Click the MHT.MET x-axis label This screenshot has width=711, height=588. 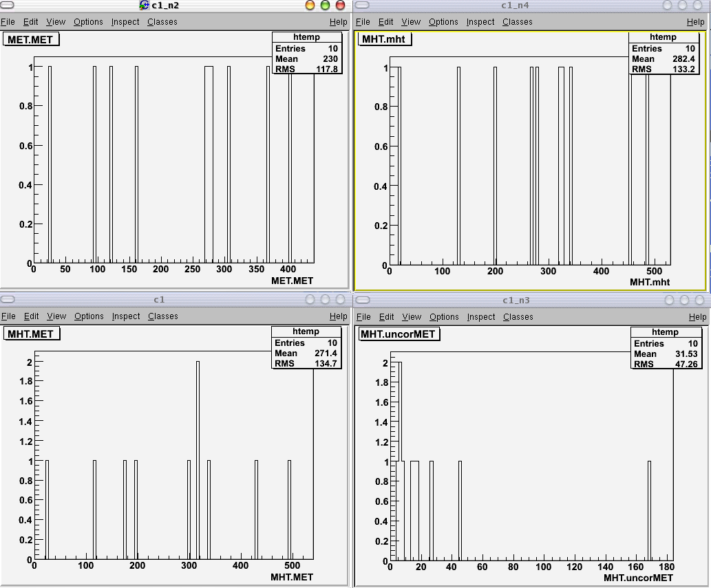(293, 576)
